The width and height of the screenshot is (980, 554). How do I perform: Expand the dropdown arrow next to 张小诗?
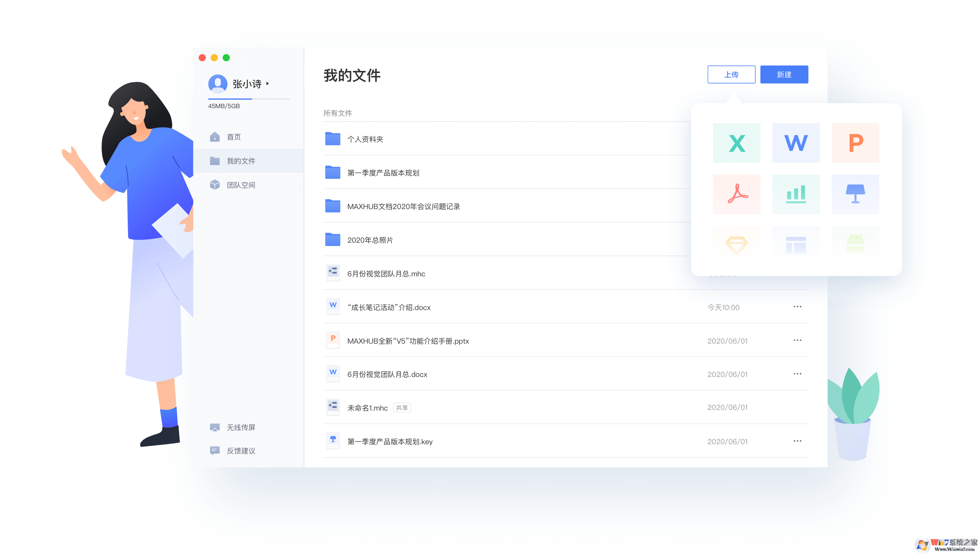point(268,84)
